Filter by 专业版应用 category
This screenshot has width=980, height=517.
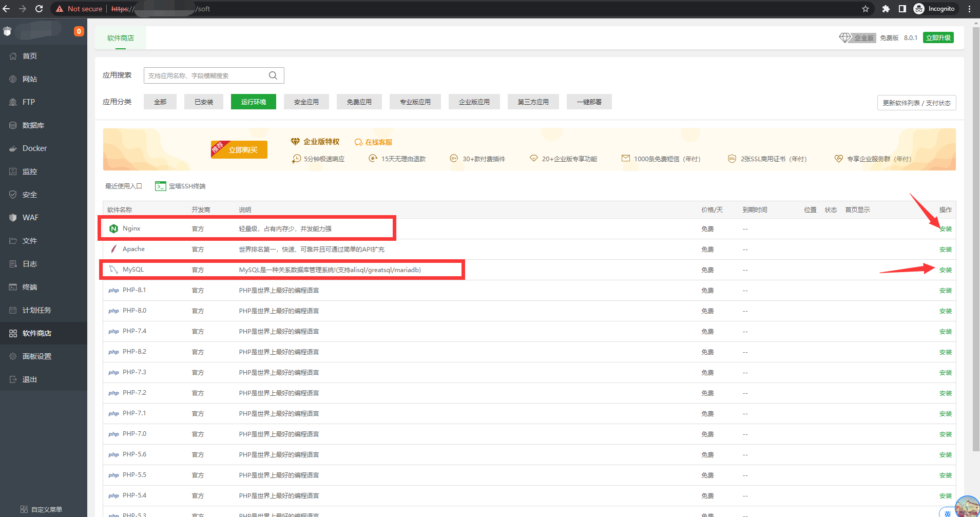(x=415, y=102)
